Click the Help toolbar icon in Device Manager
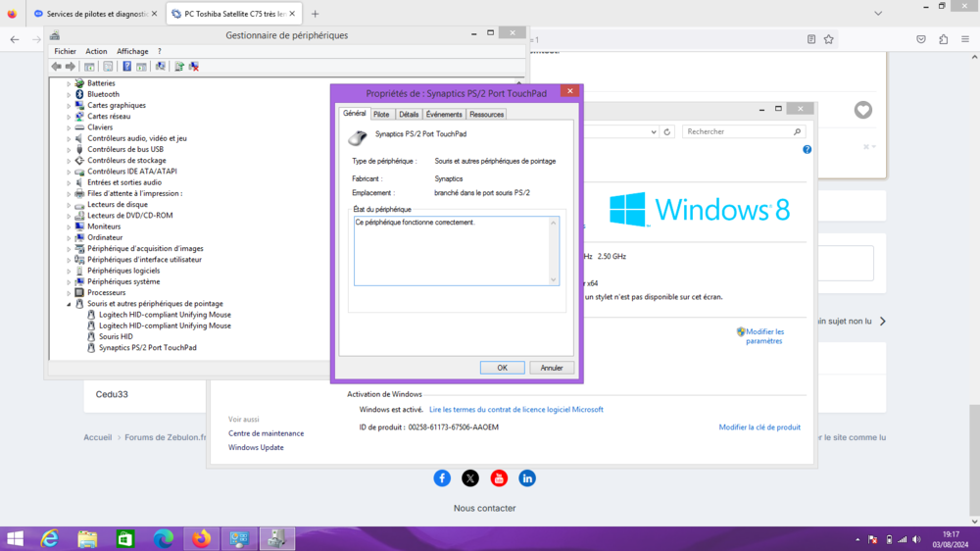The width and height of the screenshot is (980, 551). (x=126, y=67)
